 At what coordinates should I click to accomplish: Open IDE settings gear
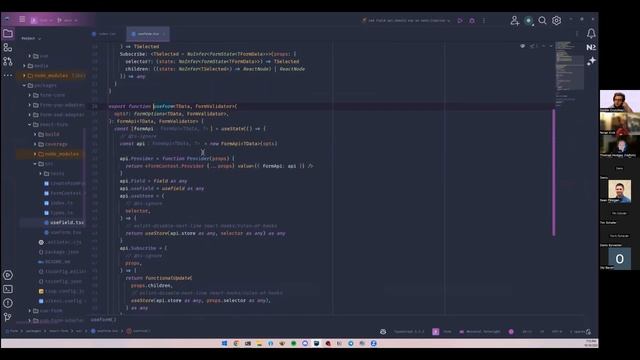556,20
